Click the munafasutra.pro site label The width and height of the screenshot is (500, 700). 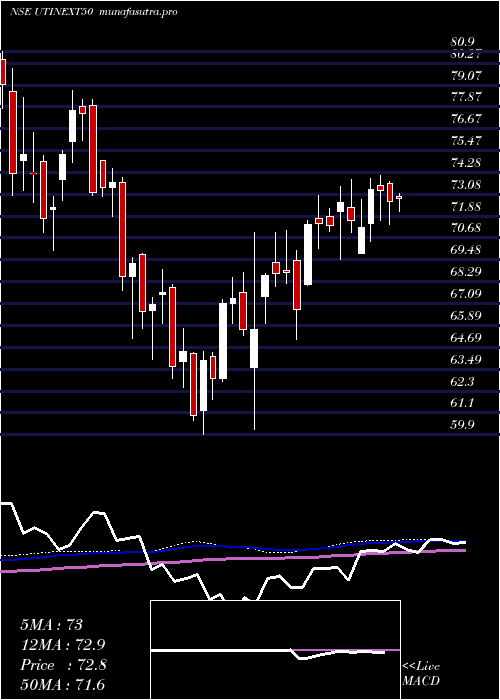click(139, 12)
